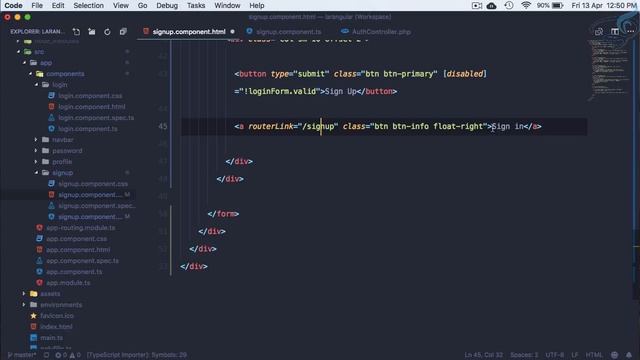Open the Tasks menu
This screenshot has width=640, height=360.
[x=196, y=5]
